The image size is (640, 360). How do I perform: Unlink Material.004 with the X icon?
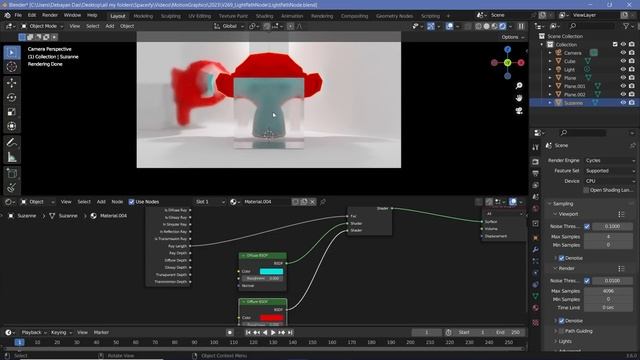(312, 202)
